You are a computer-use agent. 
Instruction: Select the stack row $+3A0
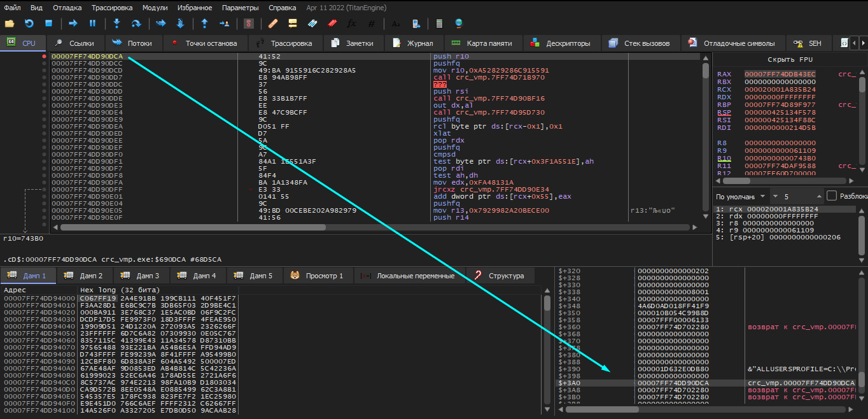click(707, 383)
